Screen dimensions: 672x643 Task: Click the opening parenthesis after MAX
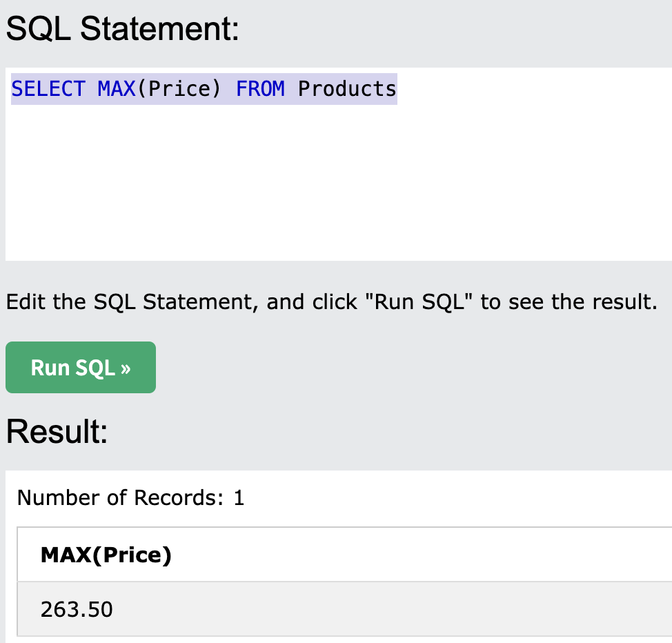pyautogui.click(x=141, y=89)
